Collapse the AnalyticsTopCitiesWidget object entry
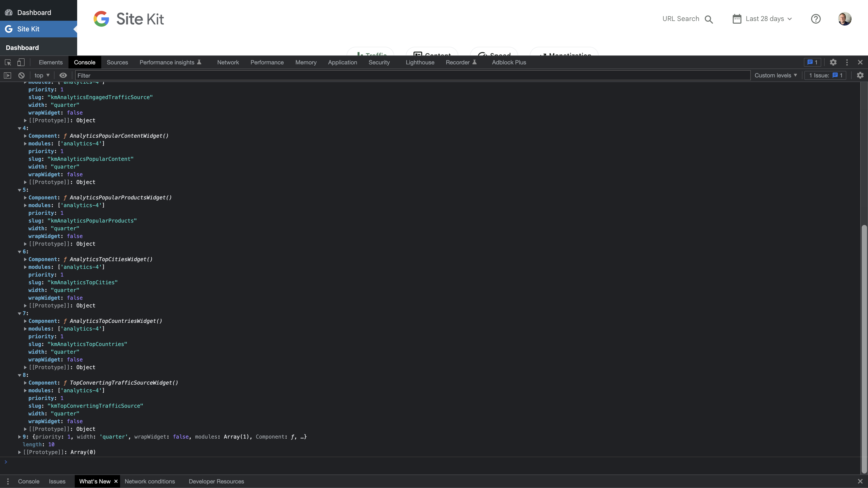 (20, 251)
